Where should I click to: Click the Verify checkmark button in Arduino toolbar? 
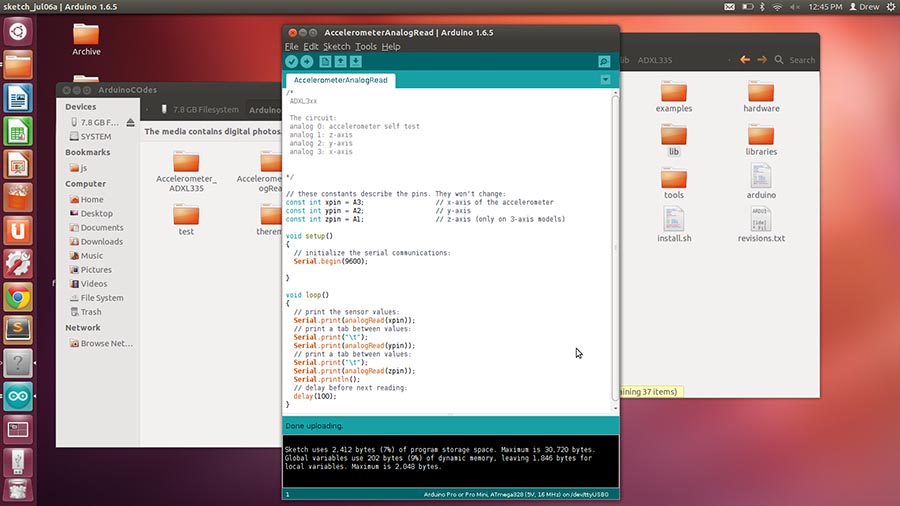pyautogui.click(x=292, y=61)
